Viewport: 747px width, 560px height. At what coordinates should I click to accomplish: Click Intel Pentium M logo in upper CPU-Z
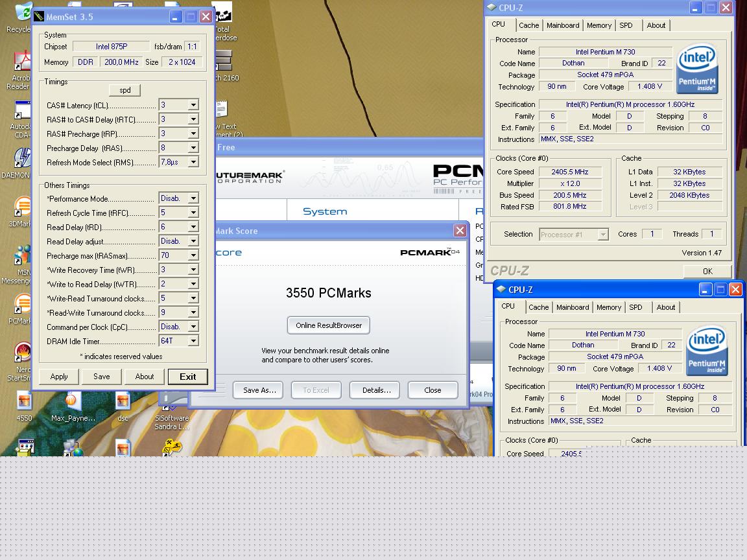(697, 69)
